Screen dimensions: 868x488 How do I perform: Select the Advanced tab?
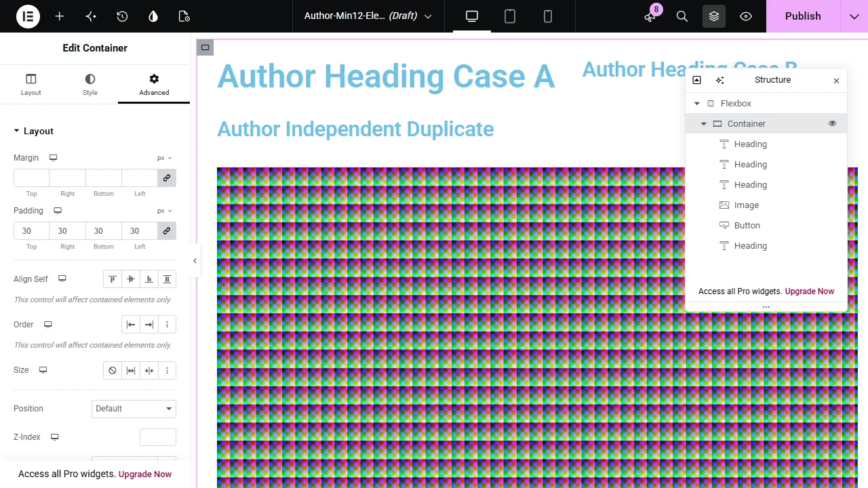pos(154,85)
